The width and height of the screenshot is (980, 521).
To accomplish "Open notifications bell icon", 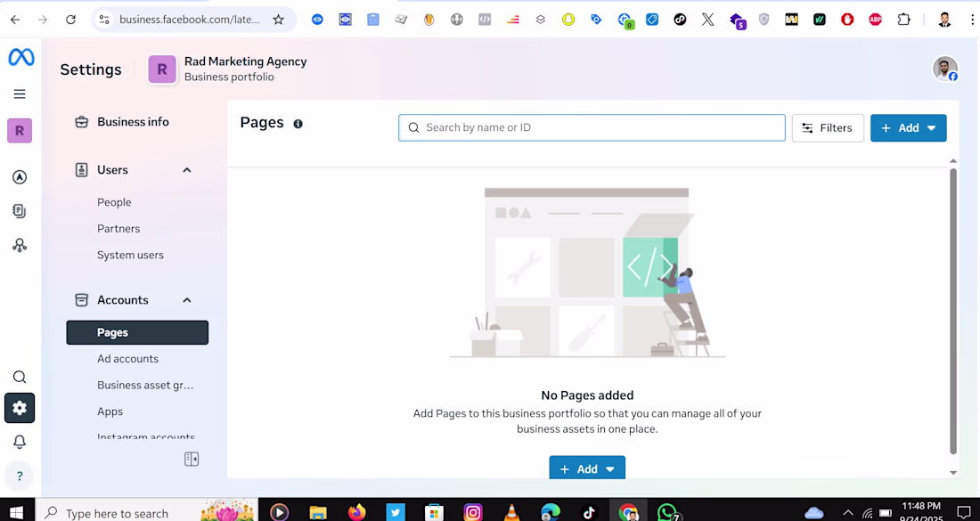I will coord(20,442).
